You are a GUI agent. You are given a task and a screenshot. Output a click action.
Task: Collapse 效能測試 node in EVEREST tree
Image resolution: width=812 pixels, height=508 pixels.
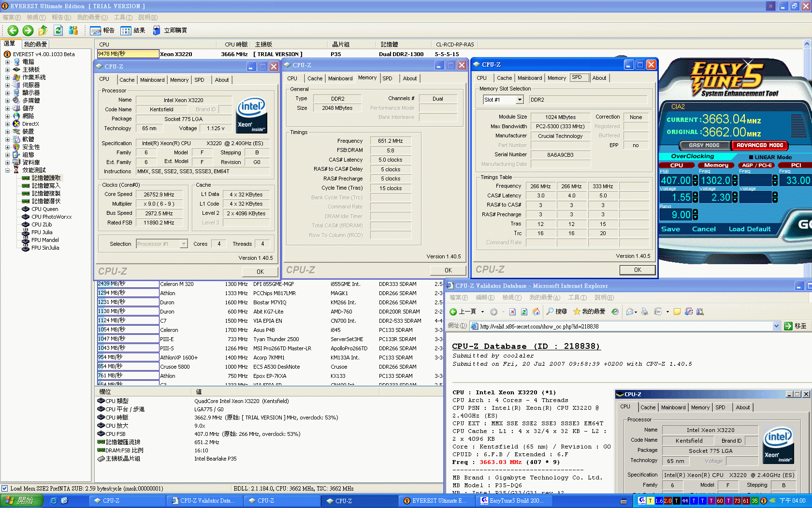[7, 170]
